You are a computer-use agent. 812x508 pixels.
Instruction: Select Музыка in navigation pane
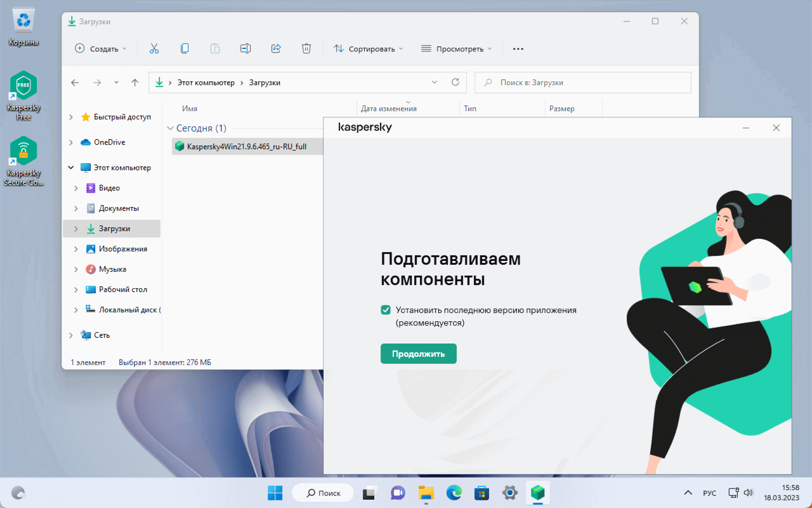click(x=112, y=269)
